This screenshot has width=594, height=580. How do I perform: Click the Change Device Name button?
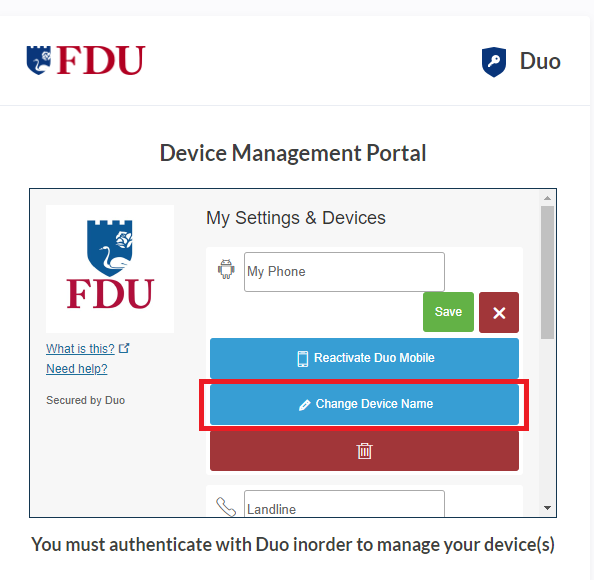[364, 404]
